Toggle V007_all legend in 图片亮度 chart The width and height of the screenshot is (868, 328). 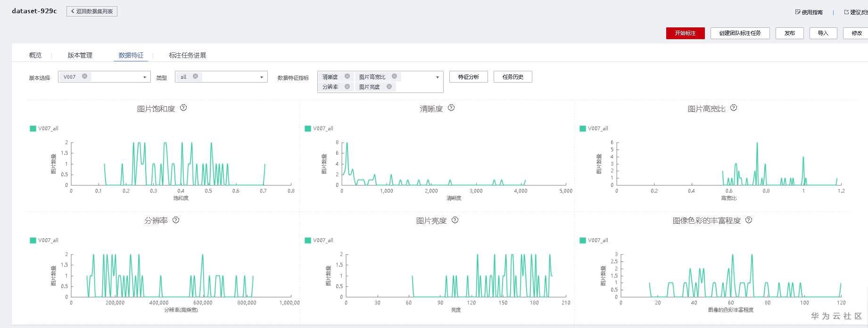pos(319,240)
